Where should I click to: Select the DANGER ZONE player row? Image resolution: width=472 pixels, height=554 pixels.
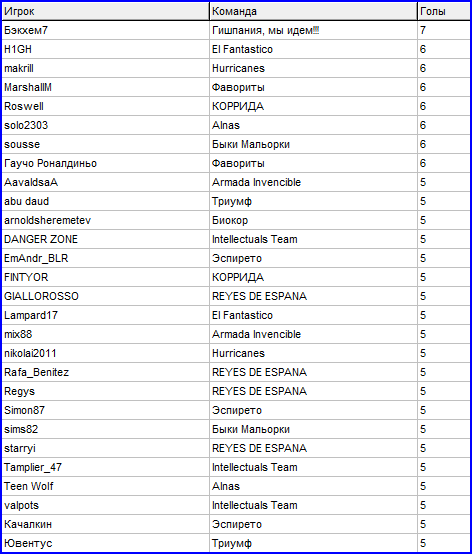coord(236,239)
